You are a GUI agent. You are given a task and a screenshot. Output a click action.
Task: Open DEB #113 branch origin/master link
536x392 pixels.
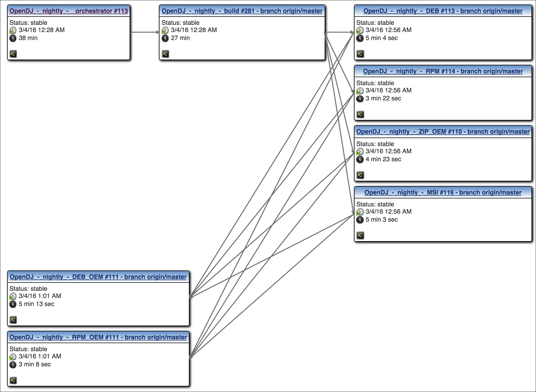coord(443,11)
